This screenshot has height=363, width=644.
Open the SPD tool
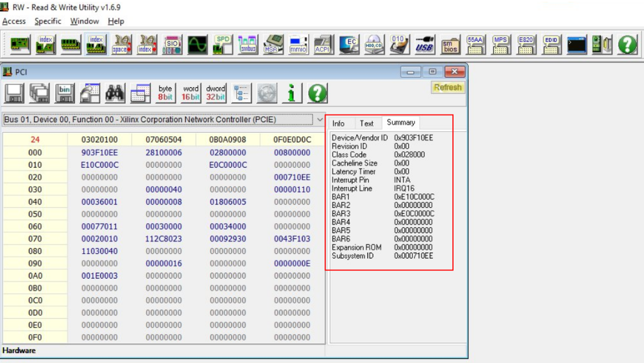click(222, 44)
